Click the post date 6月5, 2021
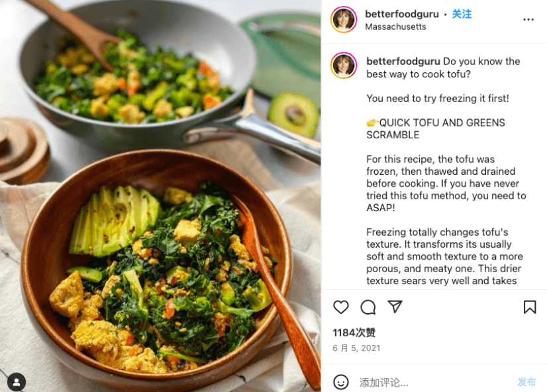547x392 pixels. pos(356,348)
